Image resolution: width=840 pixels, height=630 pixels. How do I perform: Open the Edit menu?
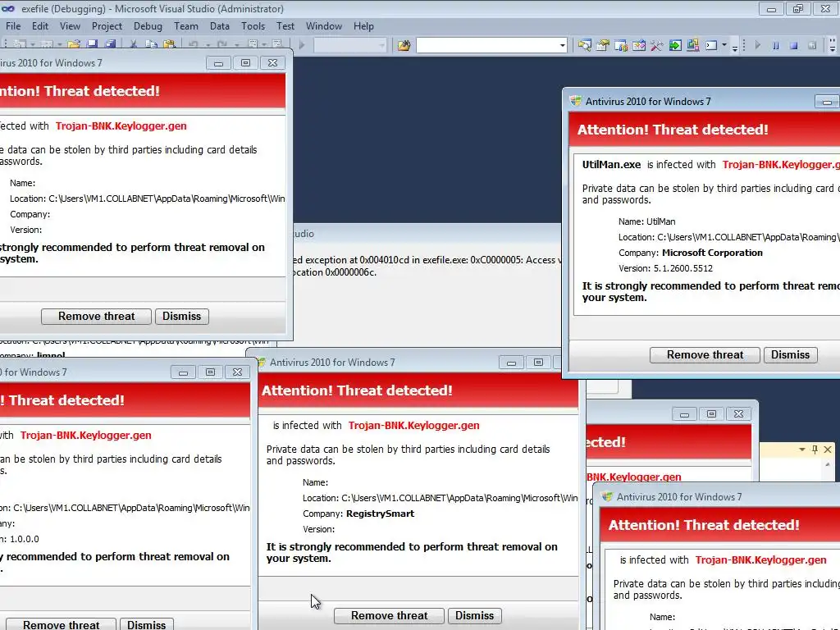click(39, 25)
